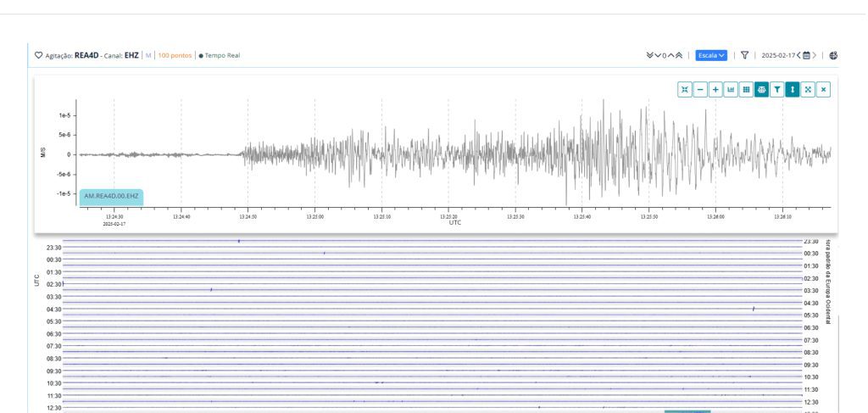Image resolution: width=868 pixels, height=413 pixels.
Task: Go to previous date arrow
Action: [798, 55]
